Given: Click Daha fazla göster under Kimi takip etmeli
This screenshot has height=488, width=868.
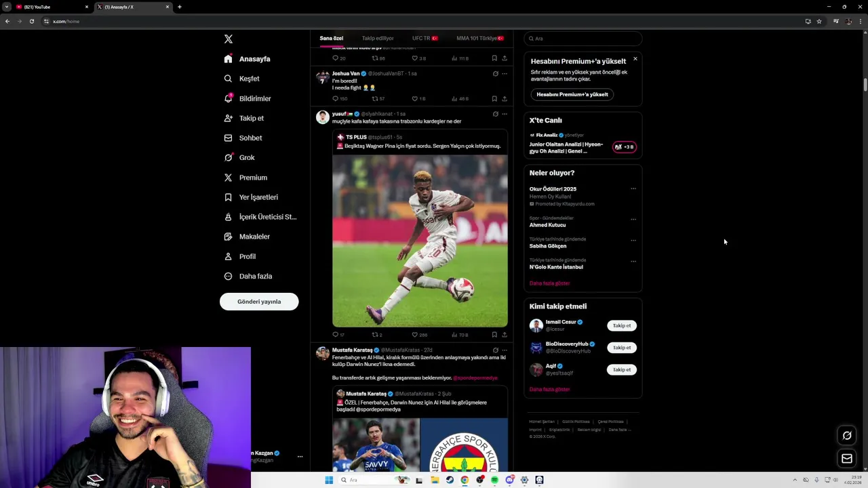Looking at the screenshot, I should click(549, 390).
